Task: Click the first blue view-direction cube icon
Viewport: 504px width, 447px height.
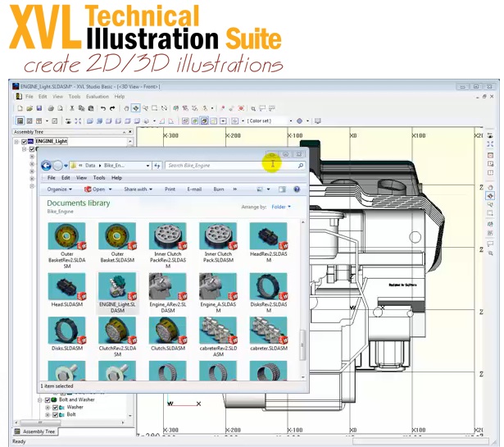Action: click(x=90, y=121)
